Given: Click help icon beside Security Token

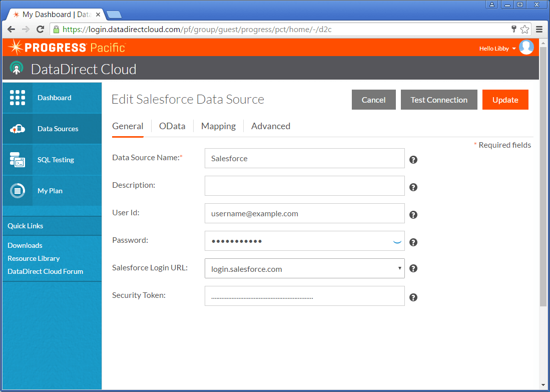Looking at the screenshot, I should pyautogui.click(x=413, y=297).
